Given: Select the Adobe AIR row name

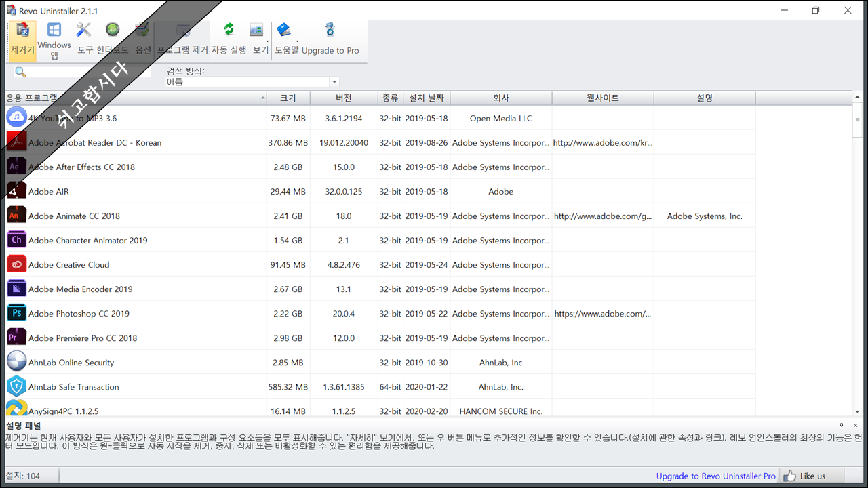Looking at the screenshot, I should [49, 192].
